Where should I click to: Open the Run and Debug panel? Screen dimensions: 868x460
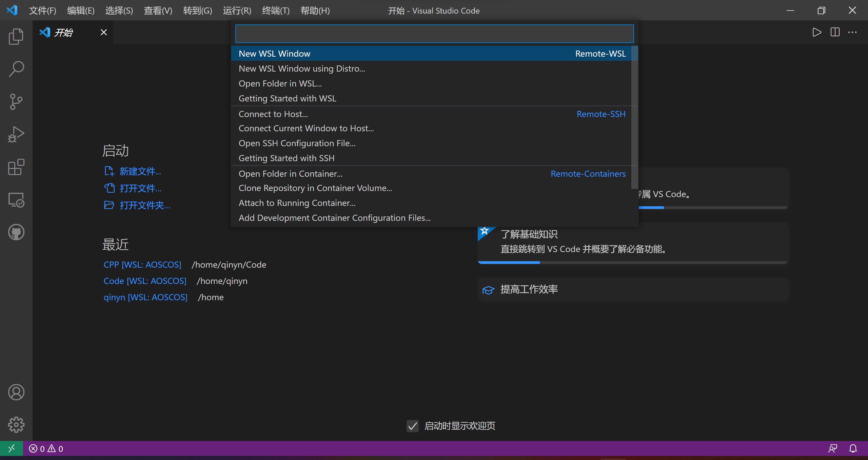click(16, 134)
